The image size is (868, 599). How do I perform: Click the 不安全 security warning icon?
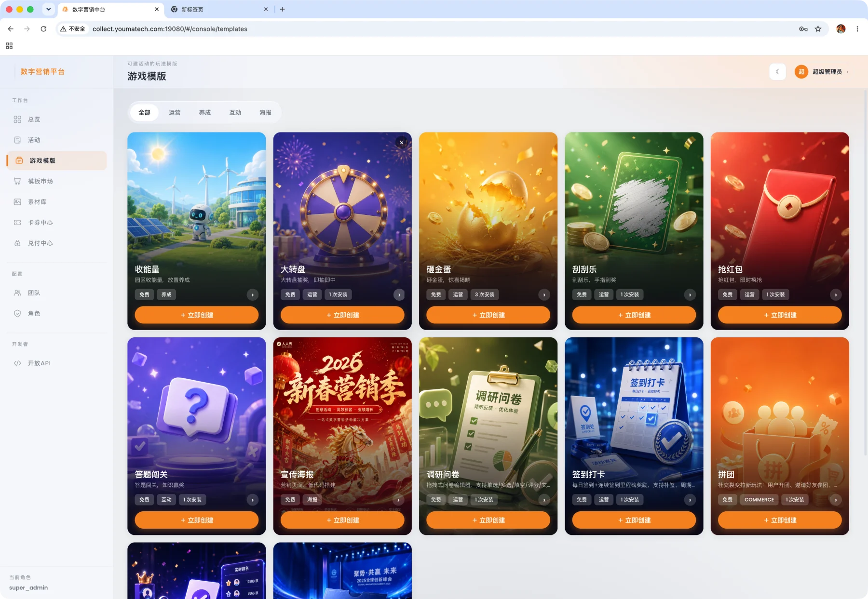(63, 29)
